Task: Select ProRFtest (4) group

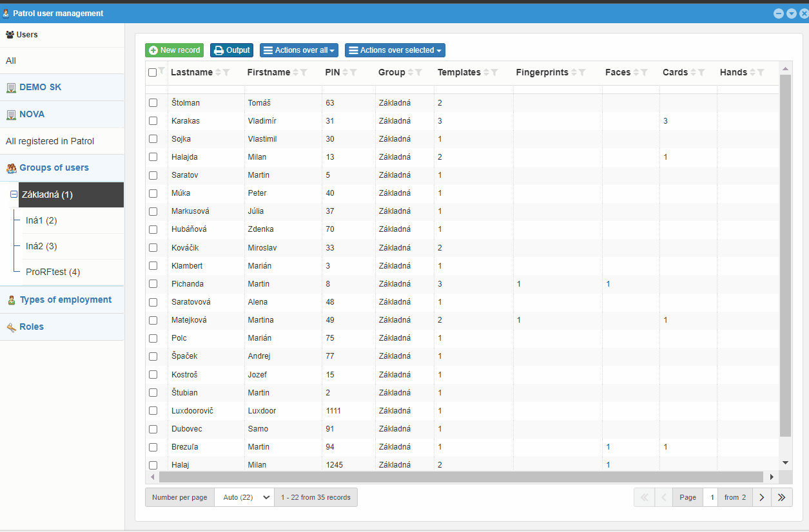Action: pyautogui.click(x=53, y=272)
